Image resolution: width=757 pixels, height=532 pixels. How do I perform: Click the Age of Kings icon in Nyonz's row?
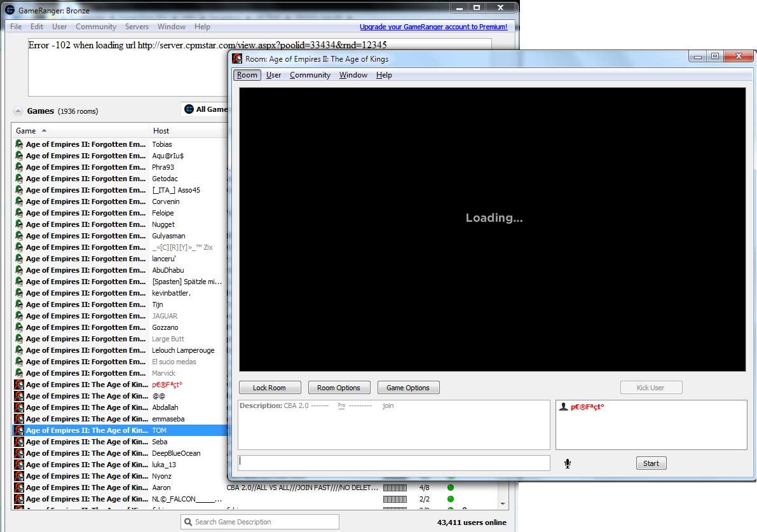pyautogui.click(x=19, y=476)
